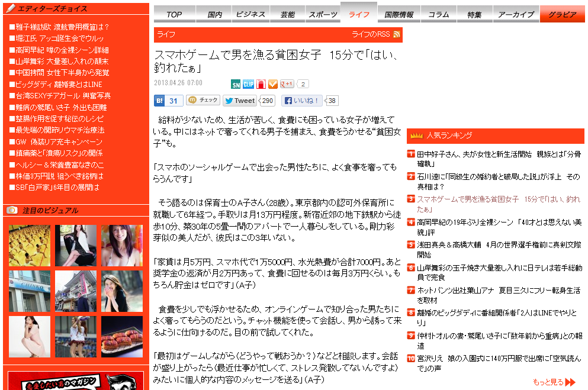Viewport: 588px width, 390px height.
Task: Open ranking 3 スマホゲーム article link
Action: pos(499,204)
